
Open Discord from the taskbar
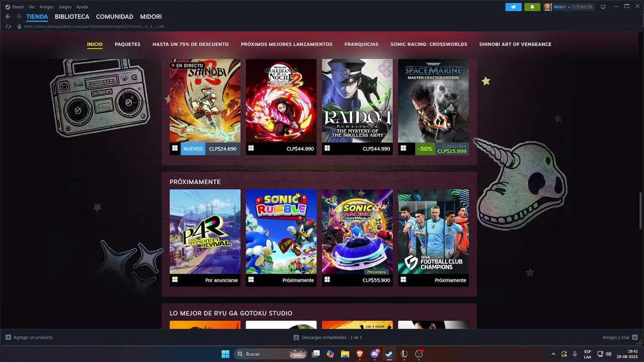tap(375, 354)
